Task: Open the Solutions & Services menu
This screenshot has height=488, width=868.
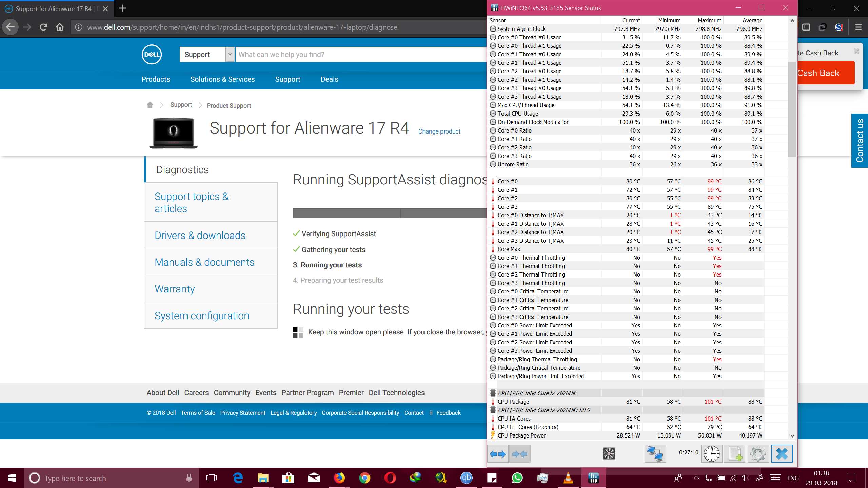Action: pos(222,79)
